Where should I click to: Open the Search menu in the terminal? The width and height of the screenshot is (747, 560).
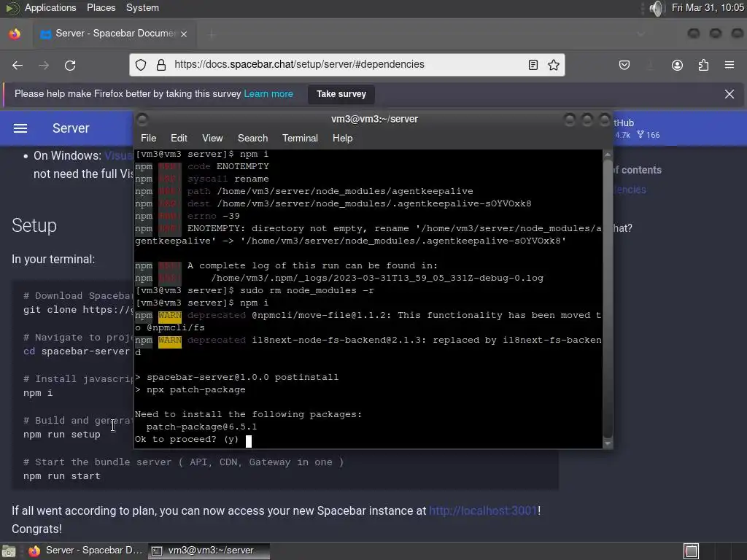pos(252,138)
